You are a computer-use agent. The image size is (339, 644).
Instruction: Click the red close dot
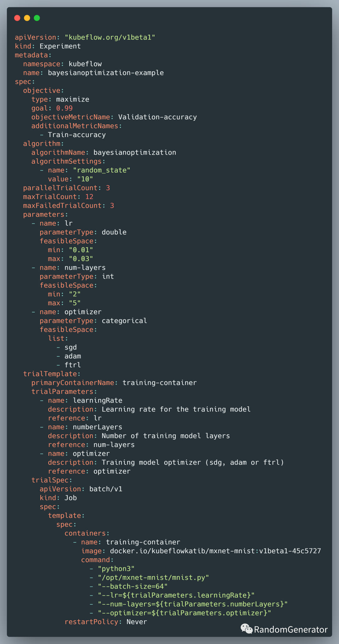[x=17, y=18]
